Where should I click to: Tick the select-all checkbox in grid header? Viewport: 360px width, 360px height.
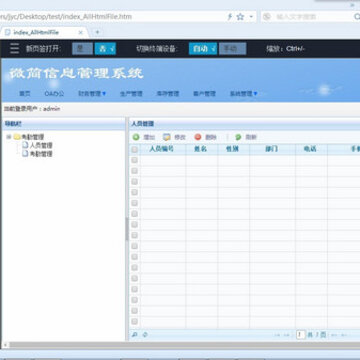point(134,149)
